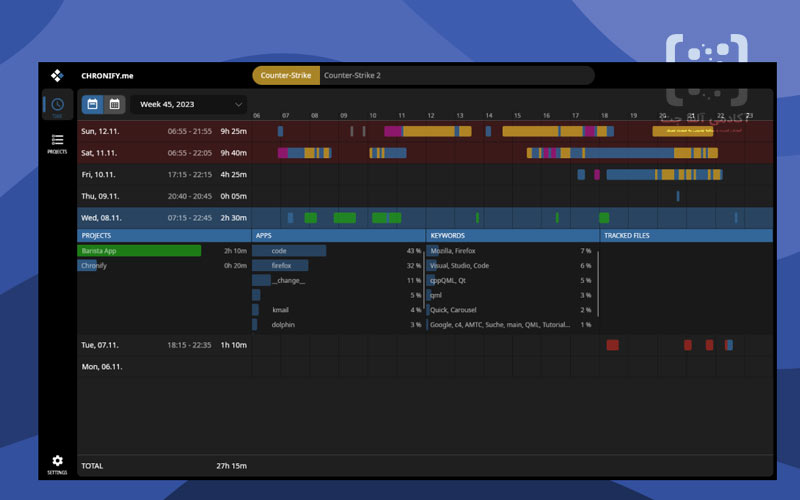
Task: Click the 06:55 - 22:05 time range
Action: pyautogui.click(x=189, y=153)
